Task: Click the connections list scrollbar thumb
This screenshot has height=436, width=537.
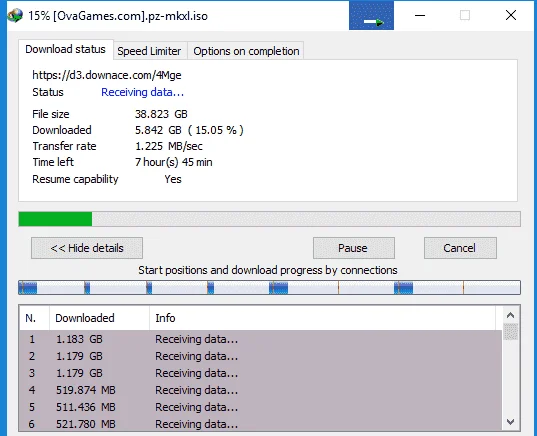Action: (x=510, y=332)
